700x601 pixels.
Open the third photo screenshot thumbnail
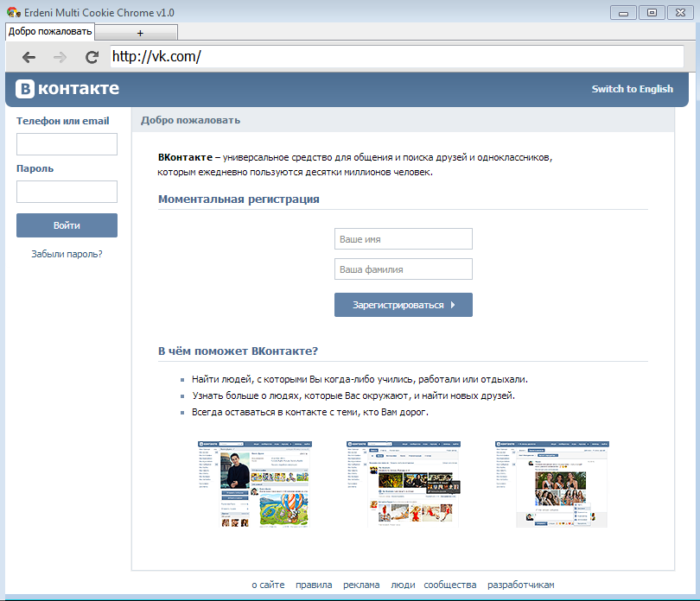pos(552,484)
